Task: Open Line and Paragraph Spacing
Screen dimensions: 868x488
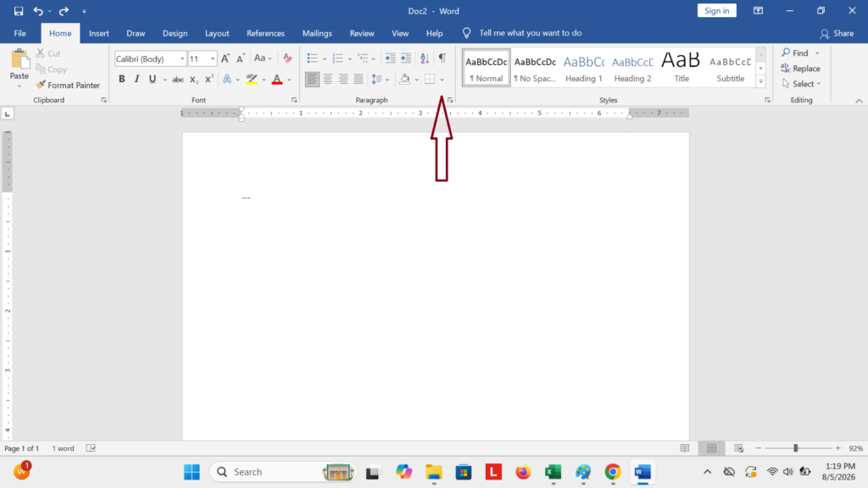Action: click(x=380, y=79)
